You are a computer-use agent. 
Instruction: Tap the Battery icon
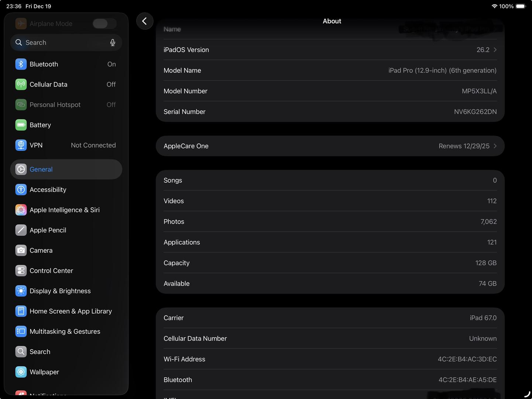pyautogui.click(x=21, y=125)
